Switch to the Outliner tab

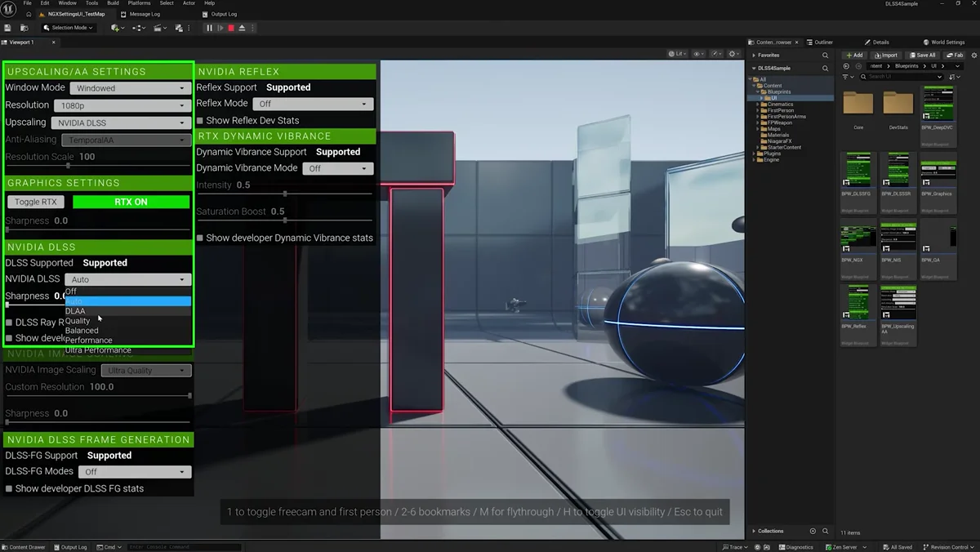819,42
